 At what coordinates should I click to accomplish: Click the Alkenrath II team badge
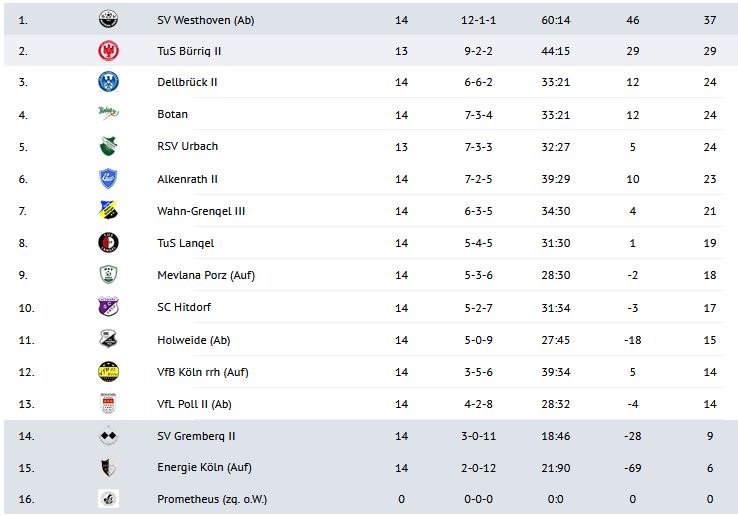click(x=108, y=179)
